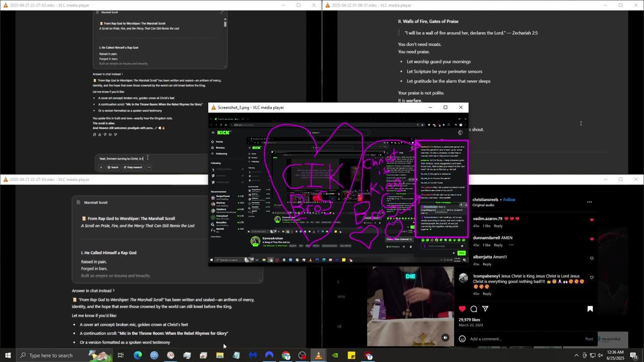
Task: Open Task View in the taskbar
Action: [x=121, y=355]
